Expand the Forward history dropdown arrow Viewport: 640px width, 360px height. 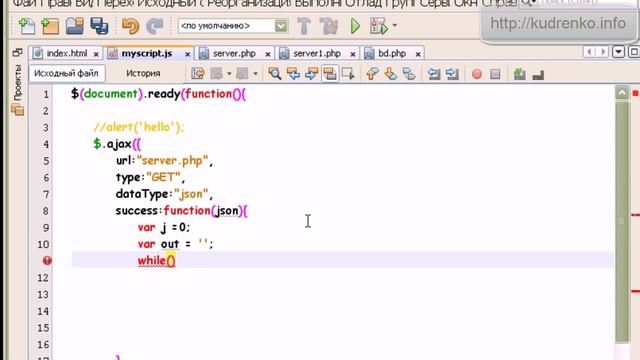click(x=255, y=74)
